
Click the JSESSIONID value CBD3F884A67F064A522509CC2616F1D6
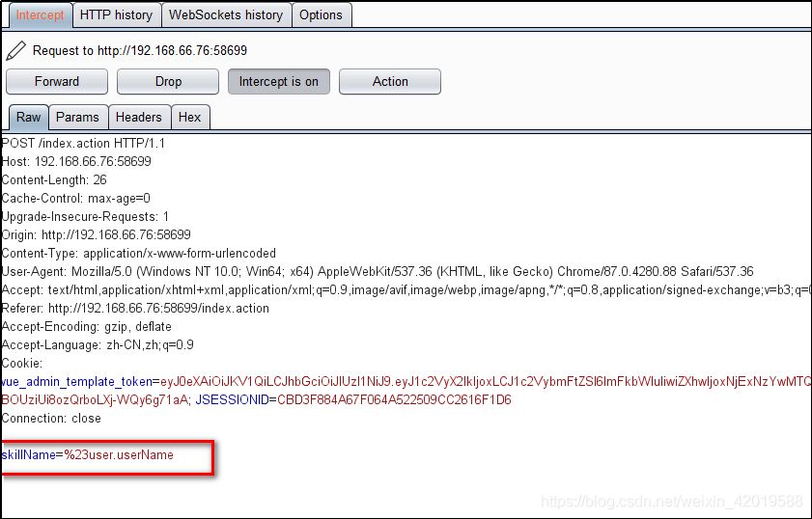[x=394, y=400]
